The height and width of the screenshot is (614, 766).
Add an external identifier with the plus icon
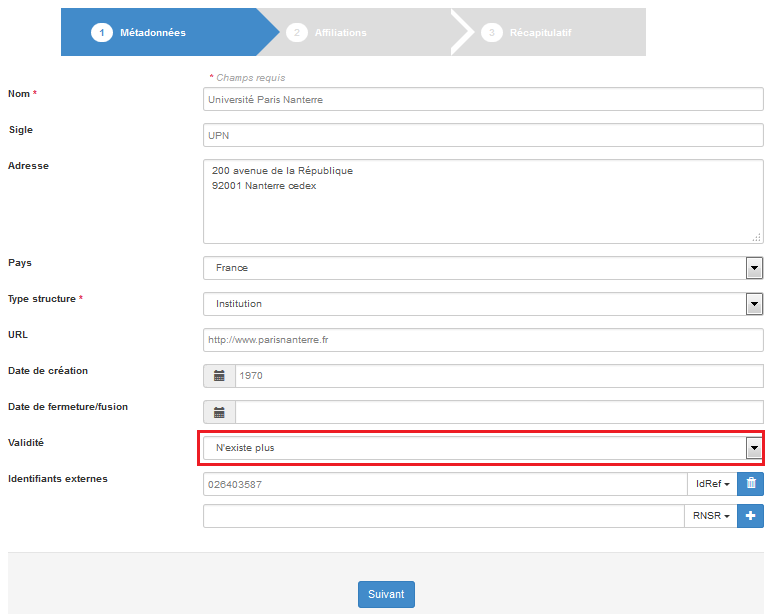click(x=750, y=516)
